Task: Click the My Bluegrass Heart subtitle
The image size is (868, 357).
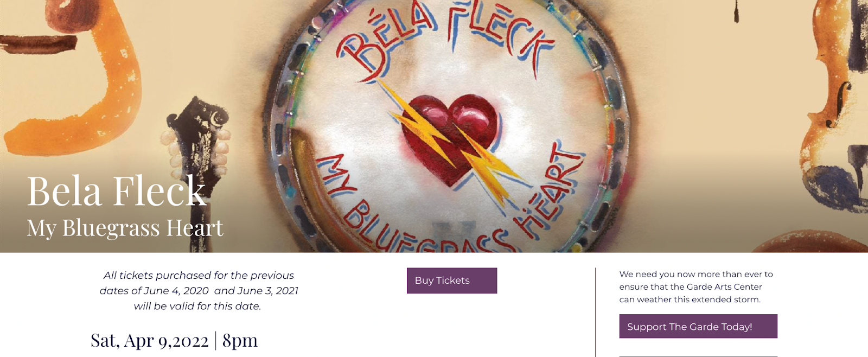Action: [x=125, y=228]
